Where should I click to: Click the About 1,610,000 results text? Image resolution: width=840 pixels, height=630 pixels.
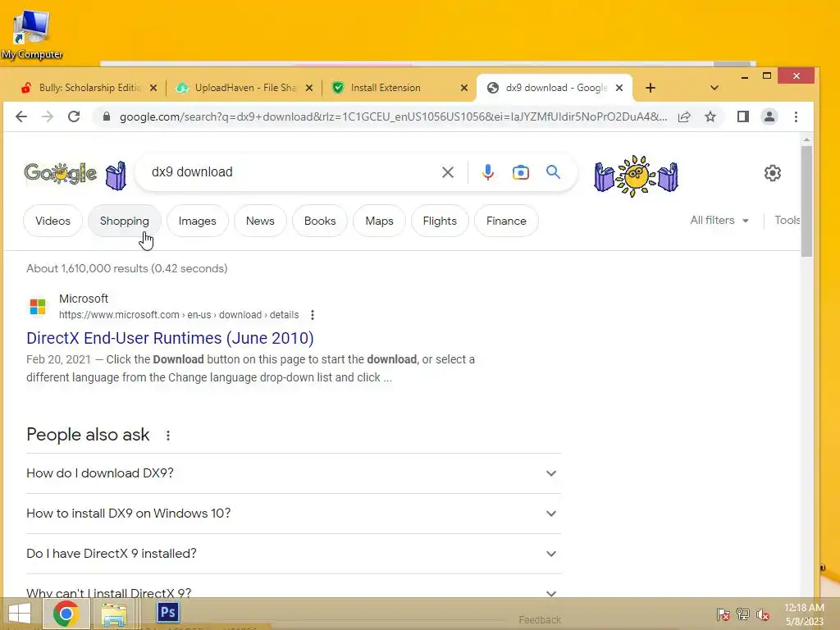[x=127, y=268]
